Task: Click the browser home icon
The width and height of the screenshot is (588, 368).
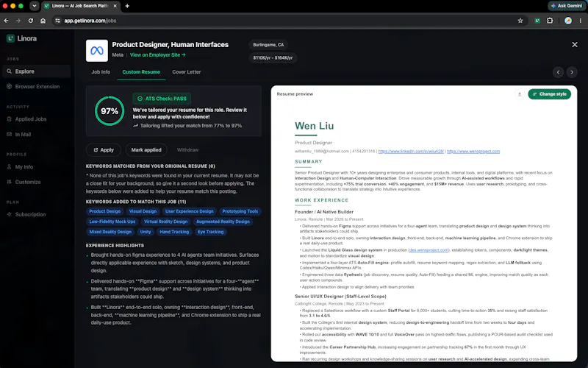Action: pyautogui.click(x=43, y=21)
